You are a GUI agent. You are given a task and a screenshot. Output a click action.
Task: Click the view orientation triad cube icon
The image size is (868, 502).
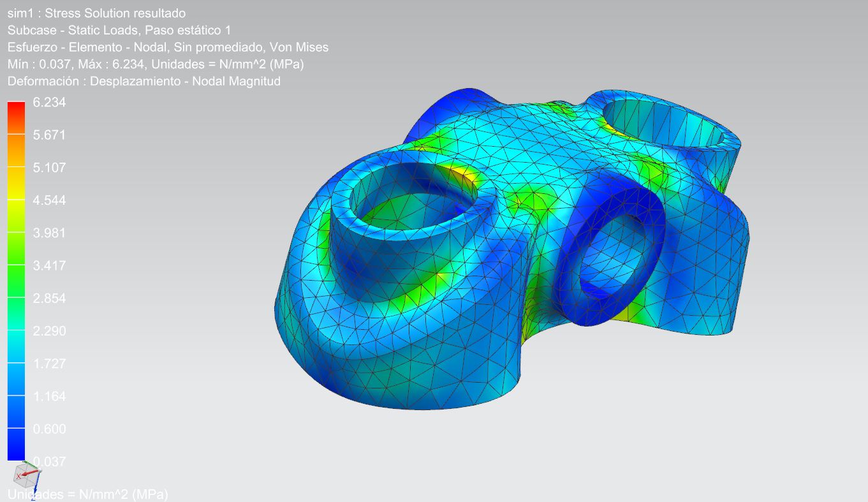[x=27, y=476]
